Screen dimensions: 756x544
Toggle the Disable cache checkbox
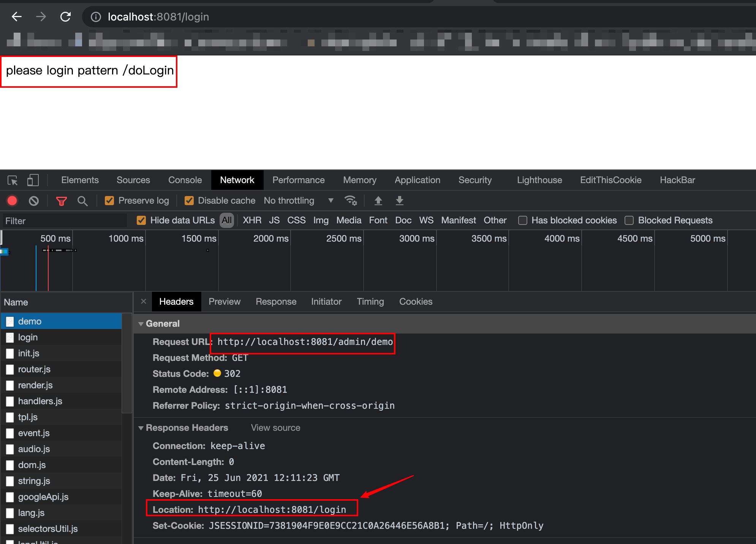click(x=189, y=201)
